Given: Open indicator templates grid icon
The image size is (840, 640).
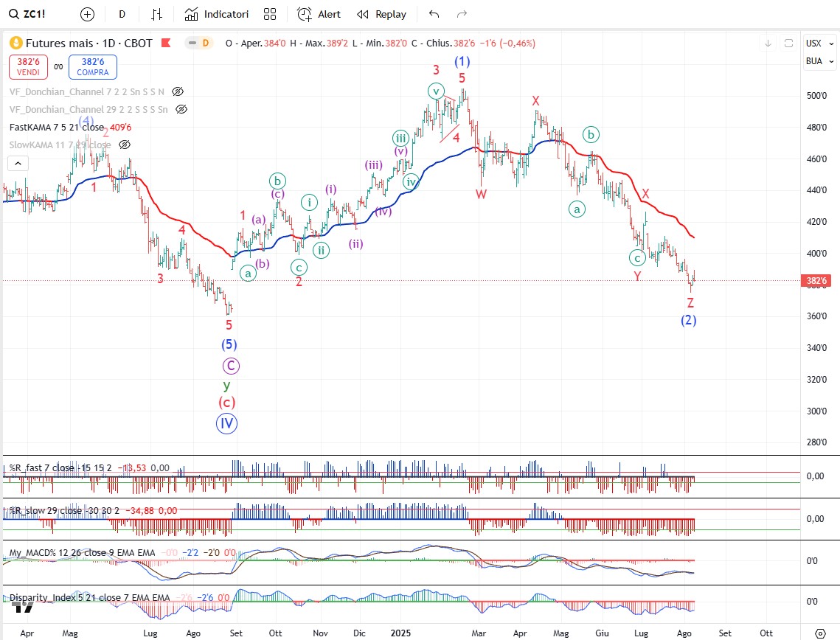Looking at the screenshot, I should (270, 14).
